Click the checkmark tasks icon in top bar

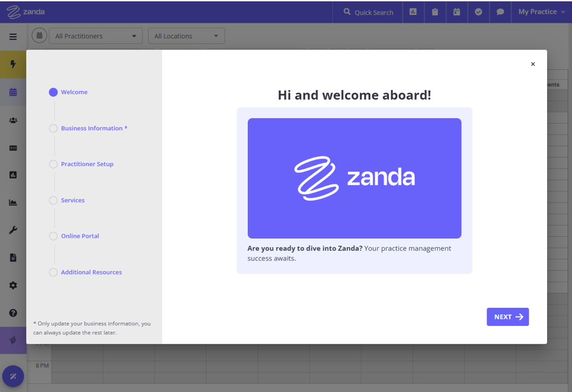click(478, 12)
